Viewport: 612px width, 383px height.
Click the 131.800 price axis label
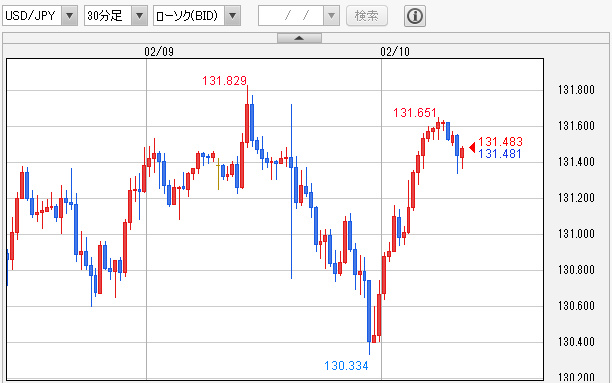[x=576, y=90]
